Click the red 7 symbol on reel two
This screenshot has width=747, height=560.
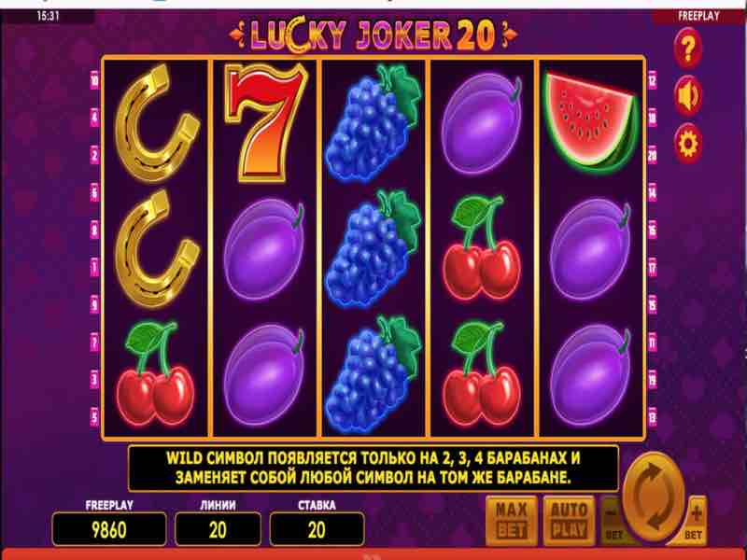(x=264, y=123)
